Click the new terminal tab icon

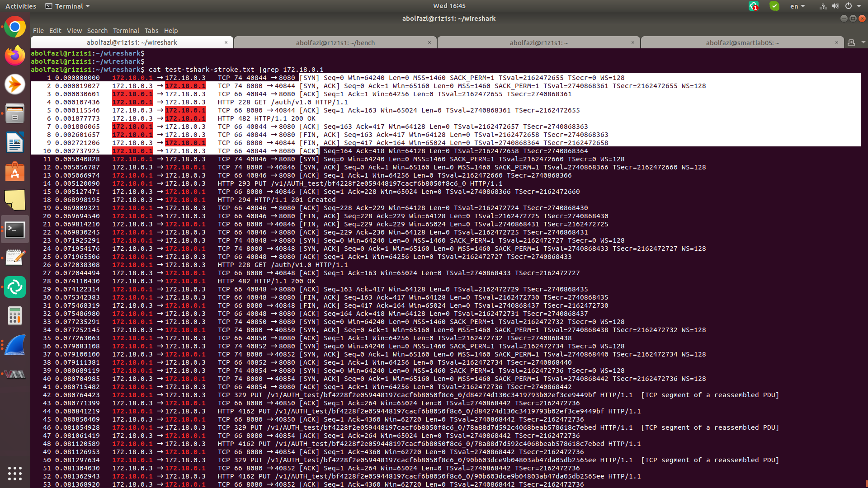pyautogui.click(x=851, y=42)
